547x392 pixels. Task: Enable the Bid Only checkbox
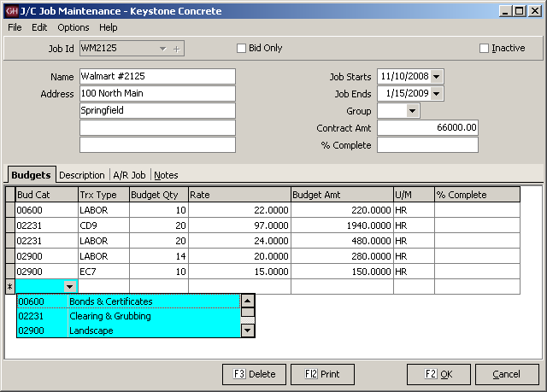tap(242, 49)
